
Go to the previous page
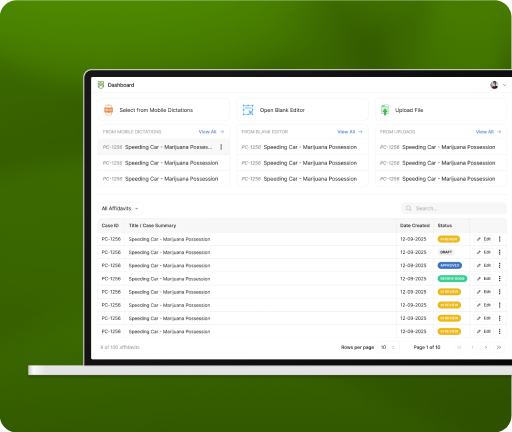coord(473,347)
